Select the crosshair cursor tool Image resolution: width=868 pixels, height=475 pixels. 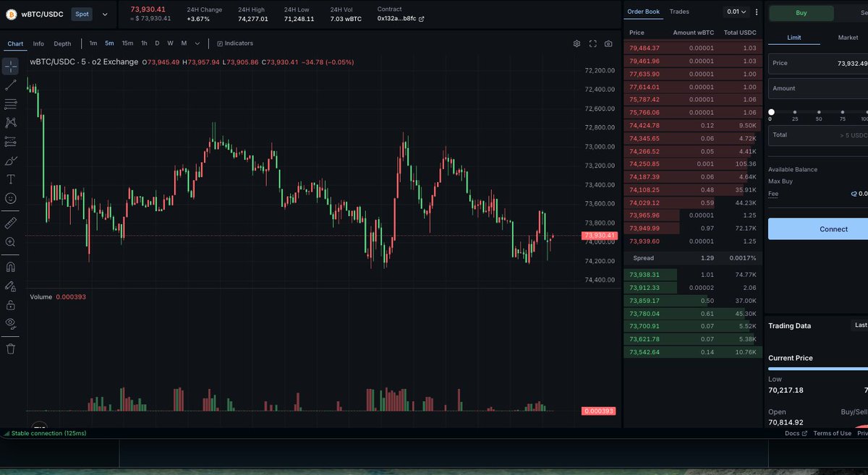[x=11, y=67]
